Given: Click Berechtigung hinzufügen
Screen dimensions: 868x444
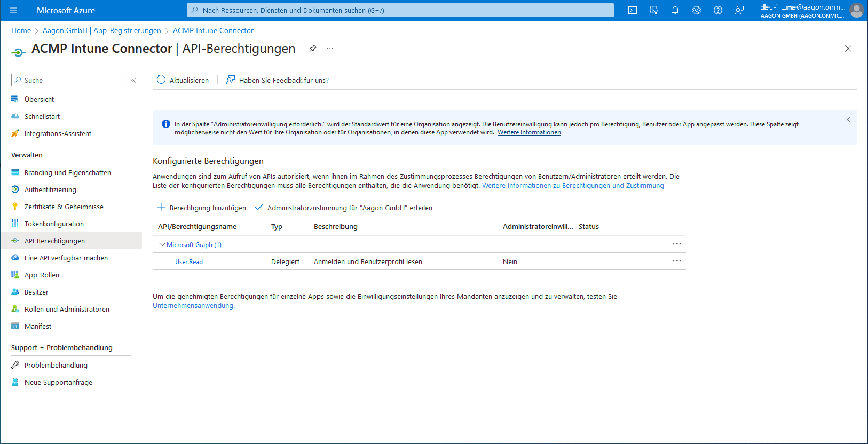Looking at the screenshot, I should tap(201, 208).
